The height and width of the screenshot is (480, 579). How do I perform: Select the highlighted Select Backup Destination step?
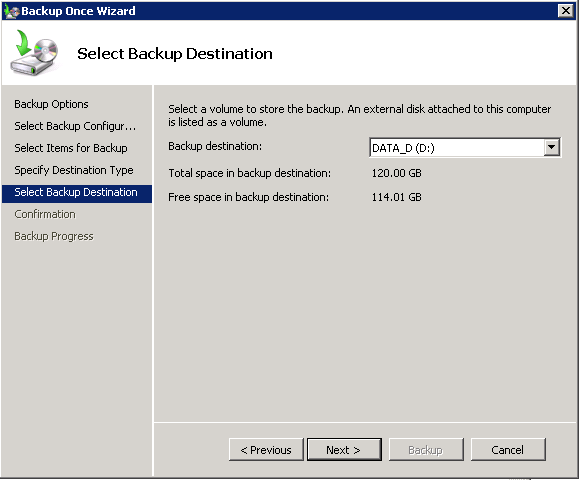tap(77, 193)
